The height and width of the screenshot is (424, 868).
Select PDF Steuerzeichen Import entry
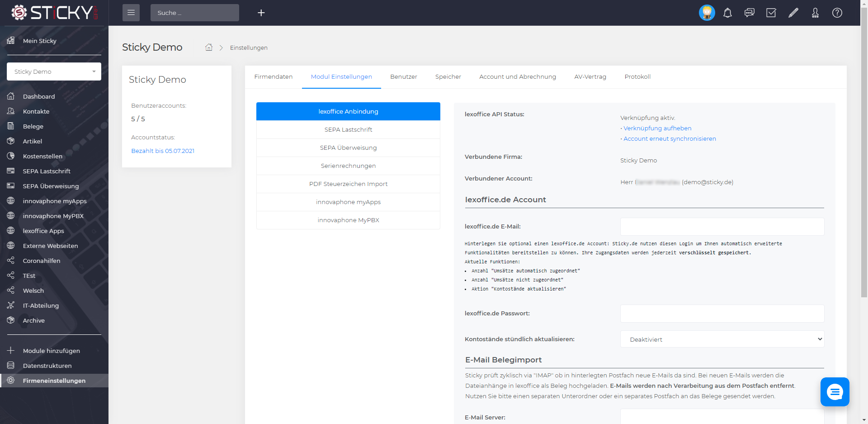(x=348, y=184)
